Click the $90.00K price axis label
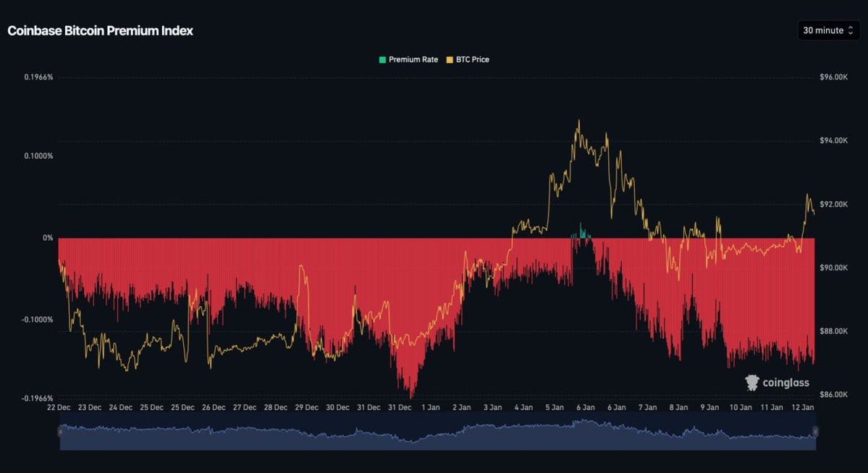 [834, 268]
